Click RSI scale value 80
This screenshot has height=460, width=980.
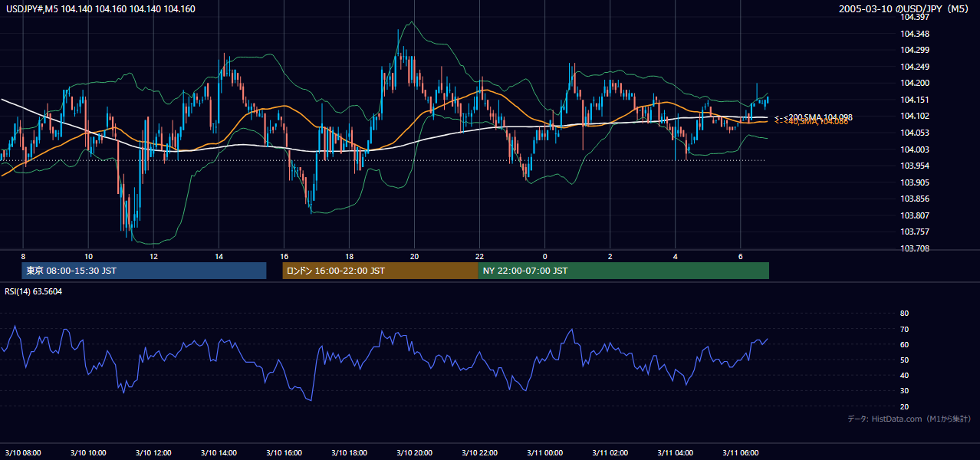coord(904,314)
